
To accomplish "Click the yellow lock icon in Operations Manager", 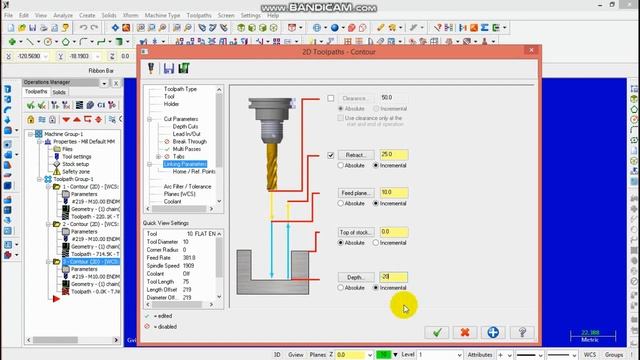I will 31,120.
